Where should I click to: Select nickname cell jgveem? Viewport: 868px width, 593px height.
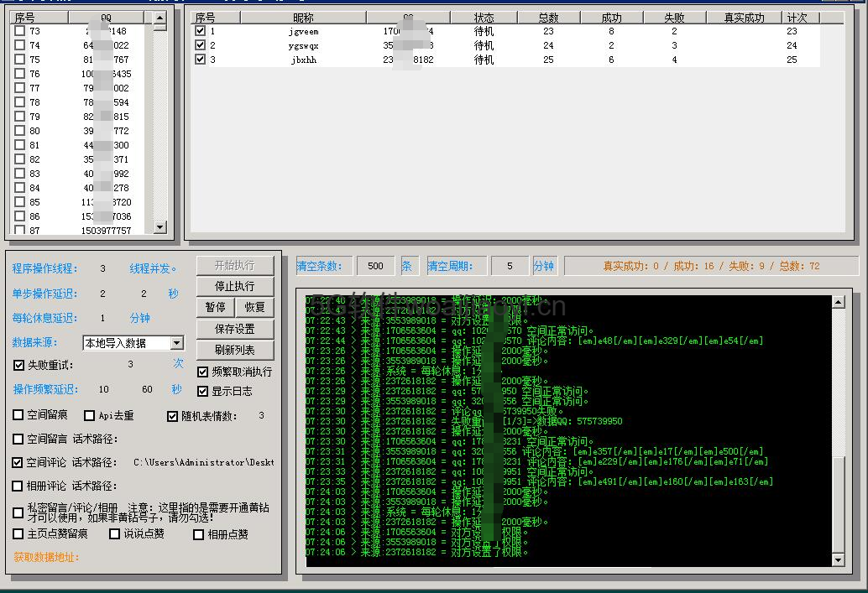tap(303, 32)
